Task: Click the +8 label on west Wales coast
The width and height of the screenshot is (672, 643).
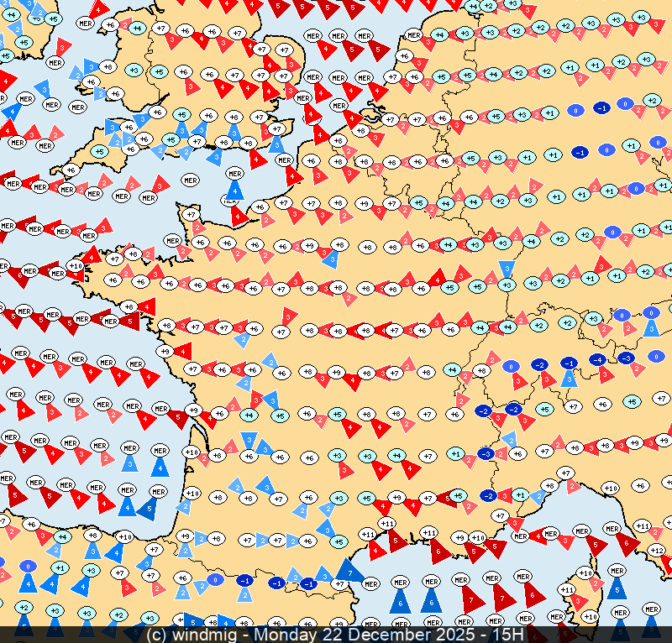Action: click(108, 66)
